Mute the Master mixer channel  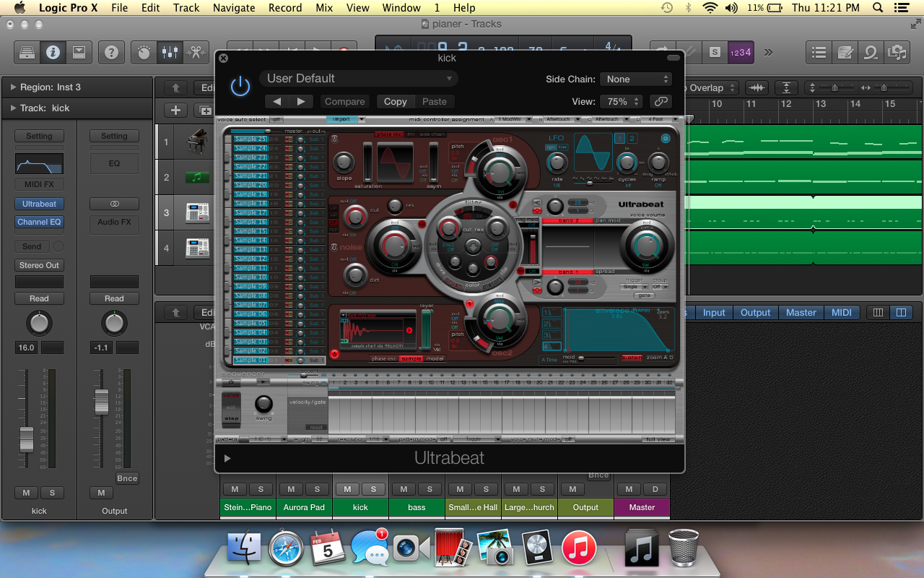coord(629,489)
